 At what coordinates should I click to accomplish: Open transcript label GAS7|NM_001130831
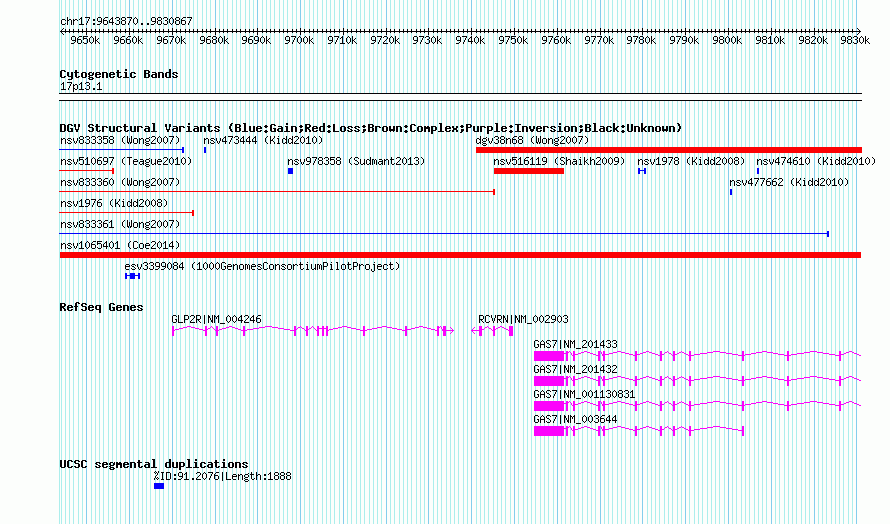[x=584, y=395]
